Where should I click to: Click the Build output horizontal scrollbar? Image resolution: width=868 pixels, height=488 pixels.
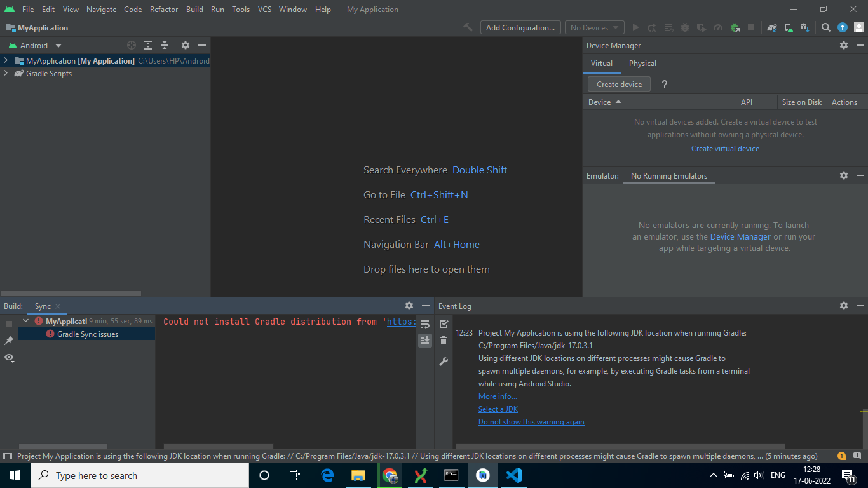point(219,446)
